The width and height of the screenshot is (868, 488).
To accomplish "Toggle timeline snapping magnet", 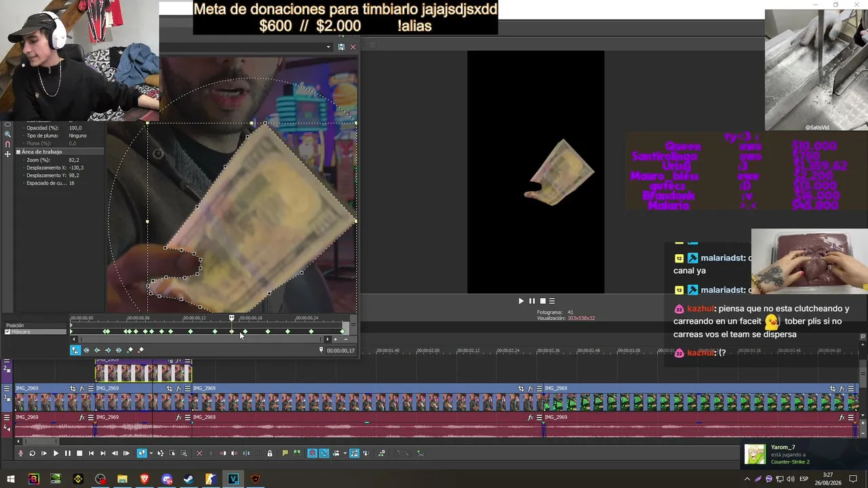I will coord(312,453).
